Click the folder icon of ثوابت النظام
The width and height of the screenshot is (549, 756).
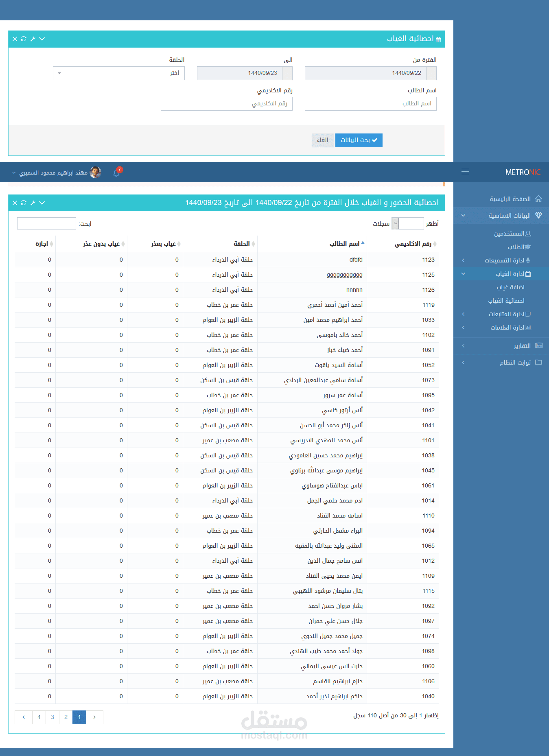pos(538,362)
